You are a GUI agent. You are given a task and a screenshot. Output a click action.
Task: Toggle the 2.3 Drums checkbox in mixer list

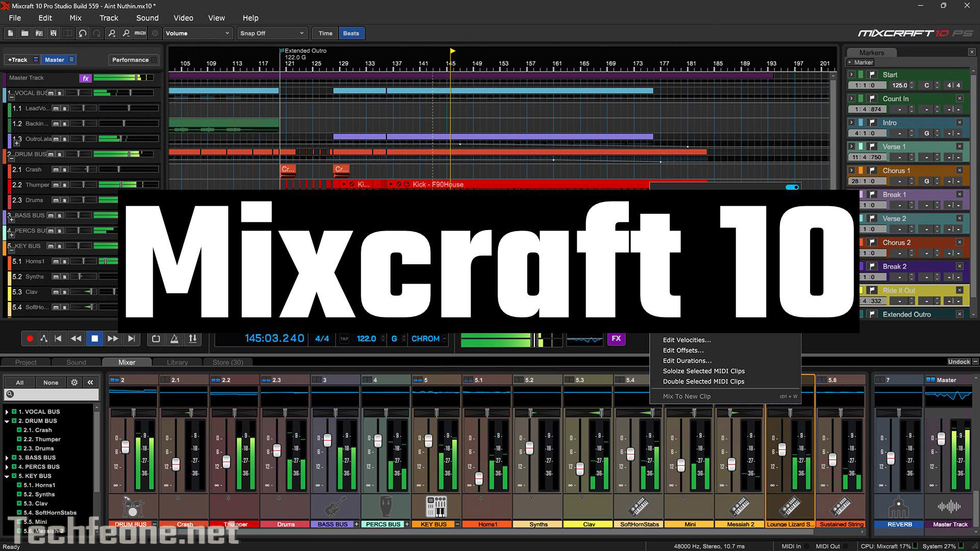[x=19, y=448]
